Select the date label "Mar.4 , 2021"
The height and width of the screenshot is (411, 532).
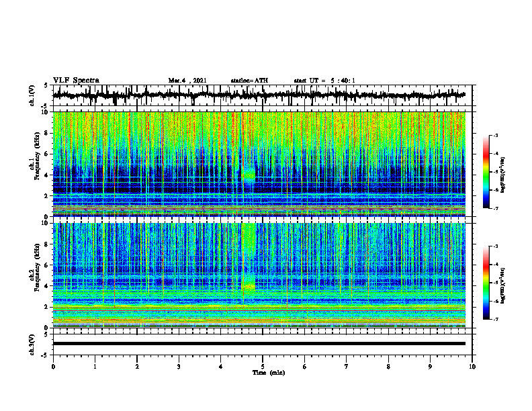(187, 81)
